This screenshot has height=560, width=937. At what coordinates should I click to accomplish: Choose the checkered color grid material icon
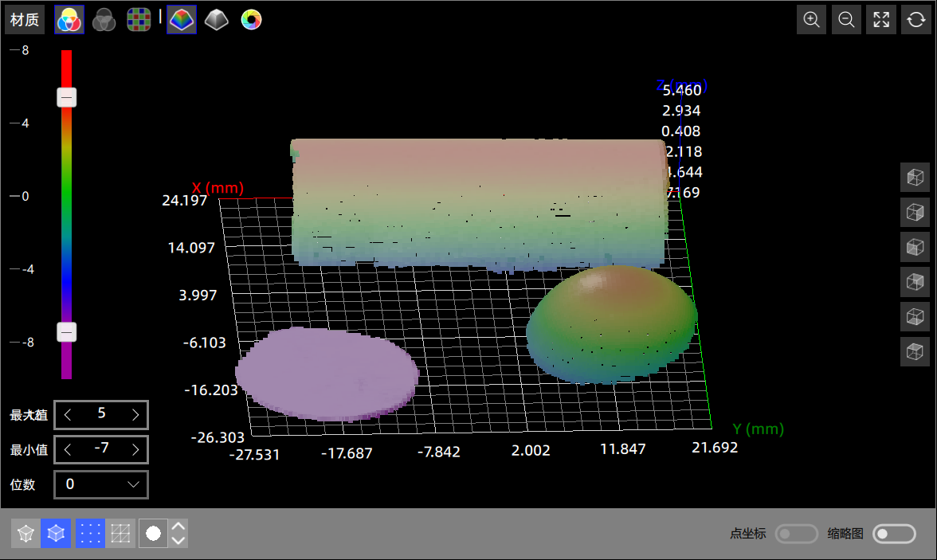[x=139, y=20]
